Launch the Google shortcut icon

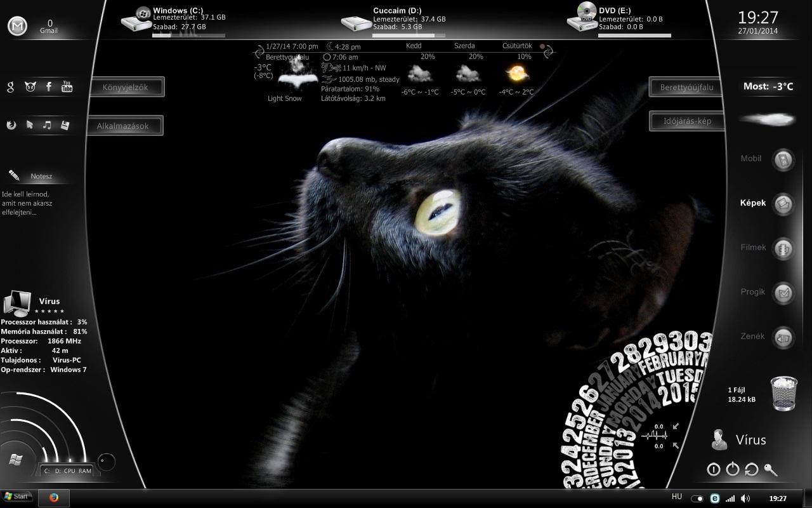coord(11,87)
